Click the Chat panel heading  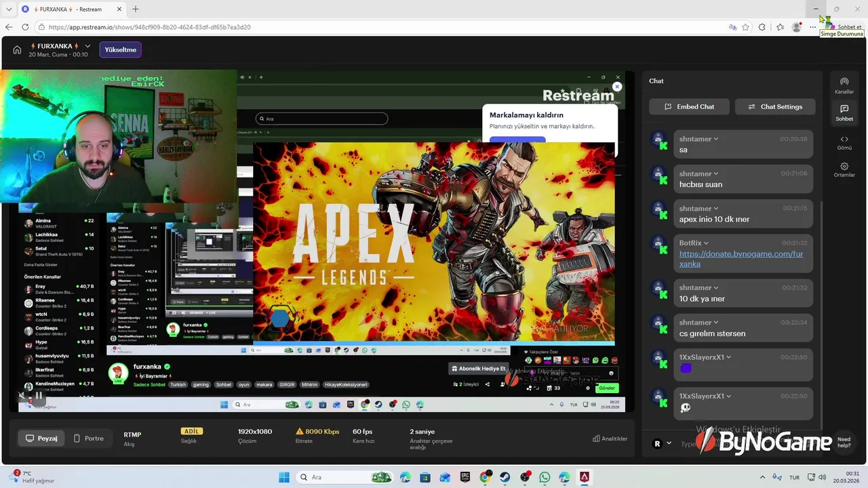656,81
